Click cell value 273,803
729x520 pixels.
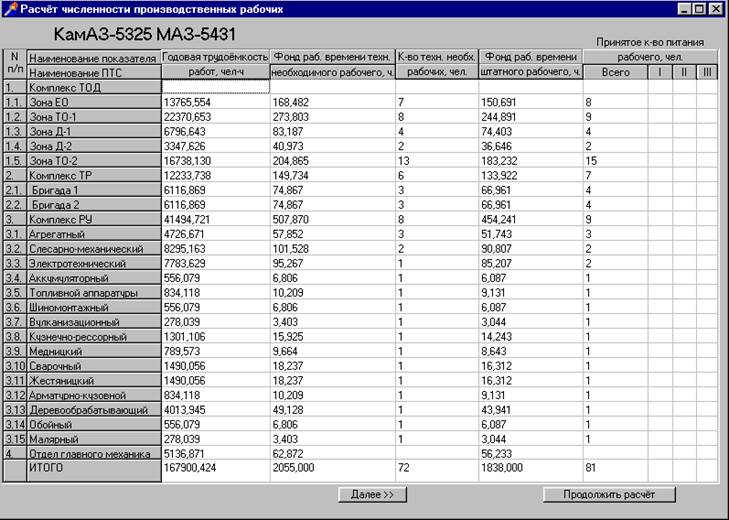[x=291, y=117]
